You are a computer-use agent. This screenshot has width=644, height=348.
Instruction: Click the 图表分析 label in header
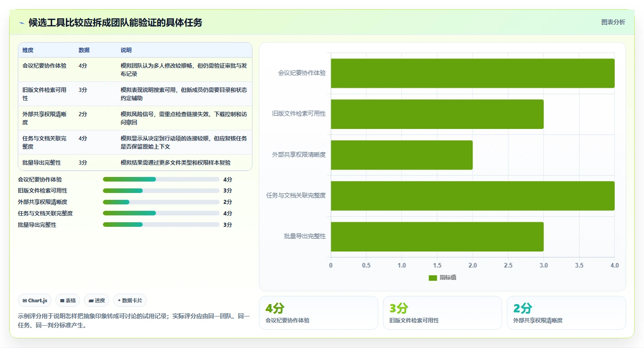point(613,22)
